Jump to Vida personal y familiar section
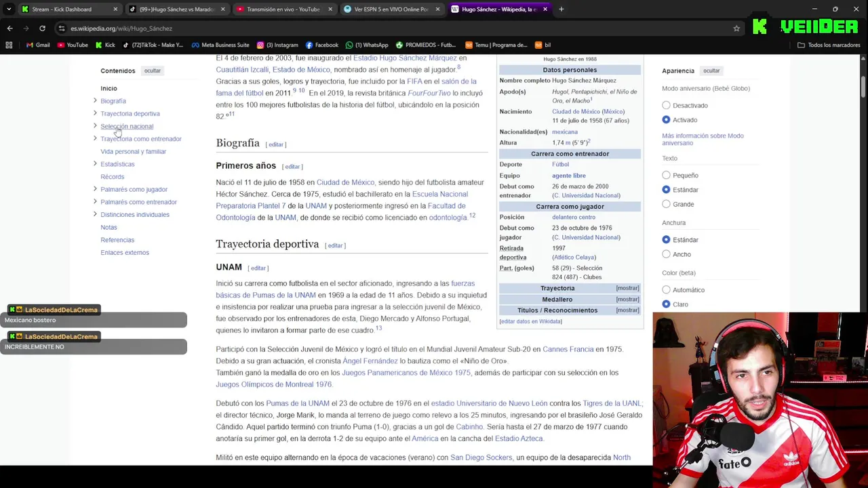The image size is (868, 488). pyautogui.click(x=133, y=152)
